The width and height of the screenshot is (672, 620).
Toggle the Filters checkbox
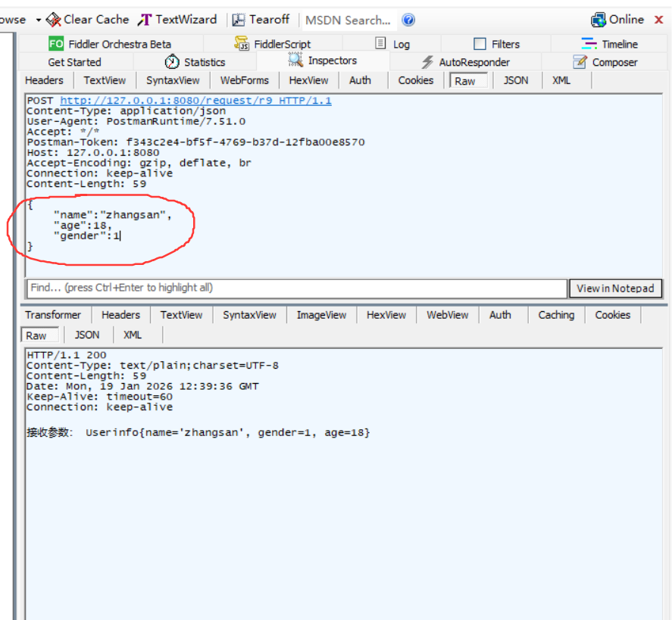(480, 44)
